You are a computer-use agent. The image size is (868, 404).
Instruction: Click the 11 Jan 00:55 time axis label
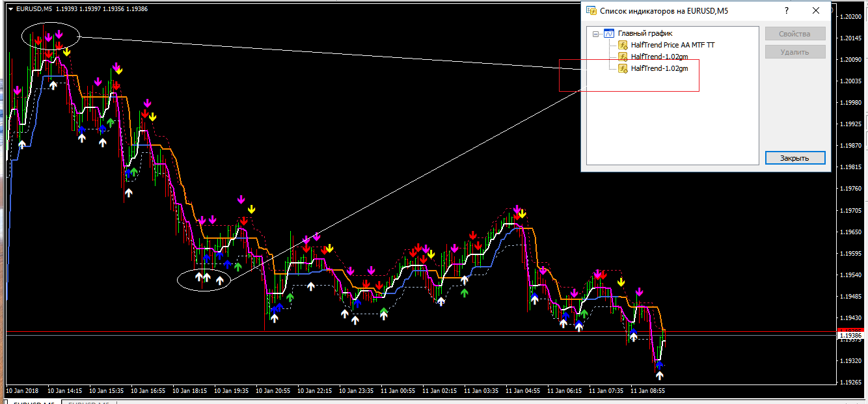398,392
